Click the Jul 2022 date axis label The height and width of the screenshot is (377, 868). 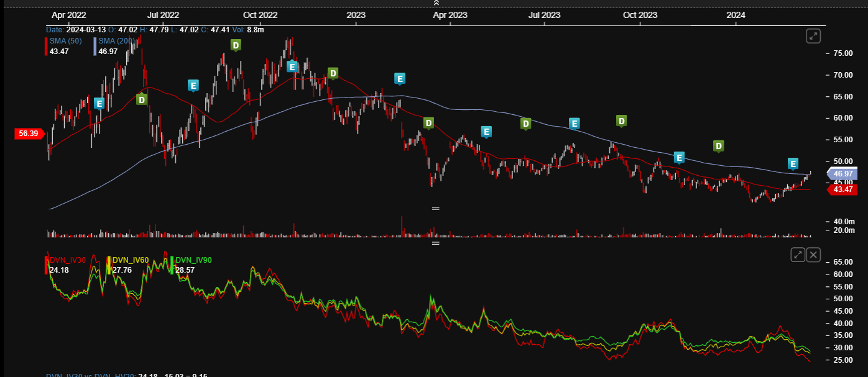162,14
